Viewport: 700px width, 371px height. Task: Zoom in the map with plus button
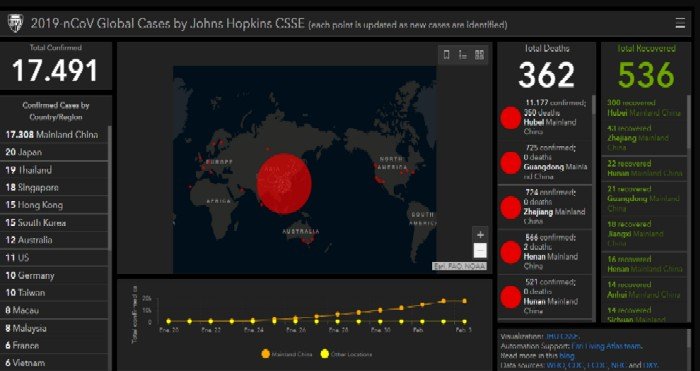[x=480, y=234]
